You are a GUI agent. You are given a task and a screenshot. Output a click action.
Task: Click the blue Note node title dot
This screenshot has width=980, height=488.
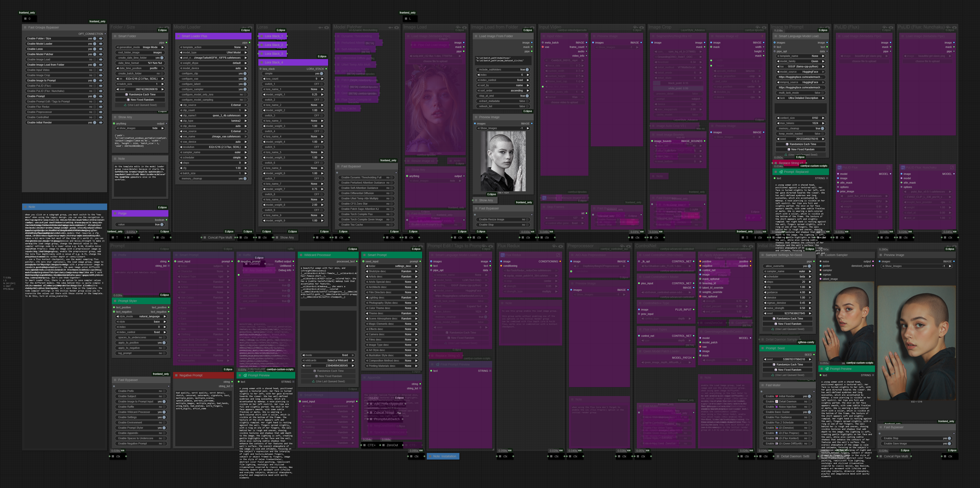[x=26, y=207]
